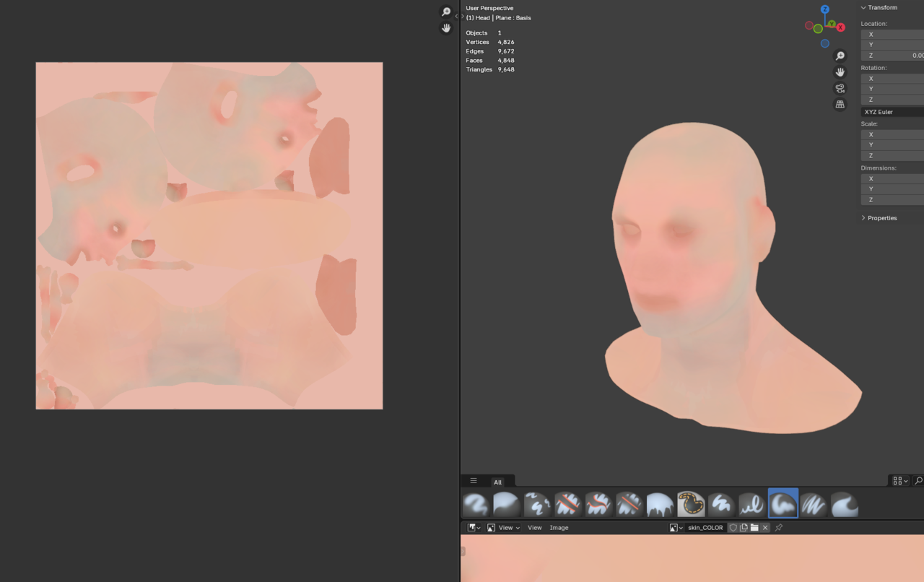Toggle the pin icon next to skin_COLOR

[x=779, y=528]
